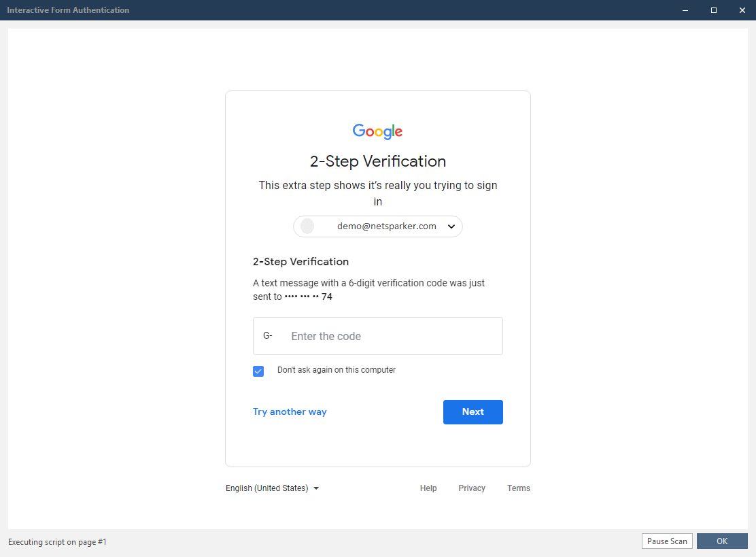Maximize the Interactive Form Authentication window

click(x=714, y=10)
